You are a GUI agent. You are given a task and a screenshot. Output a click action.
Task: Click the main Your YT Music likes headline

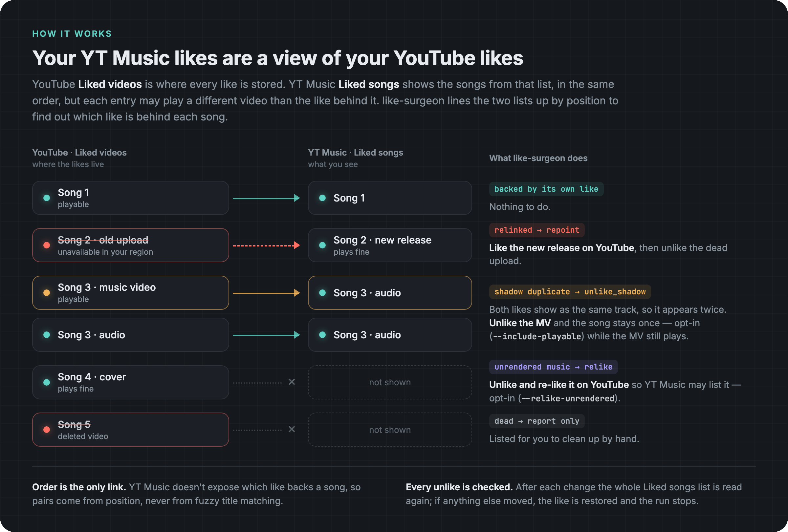click(278, 58)
